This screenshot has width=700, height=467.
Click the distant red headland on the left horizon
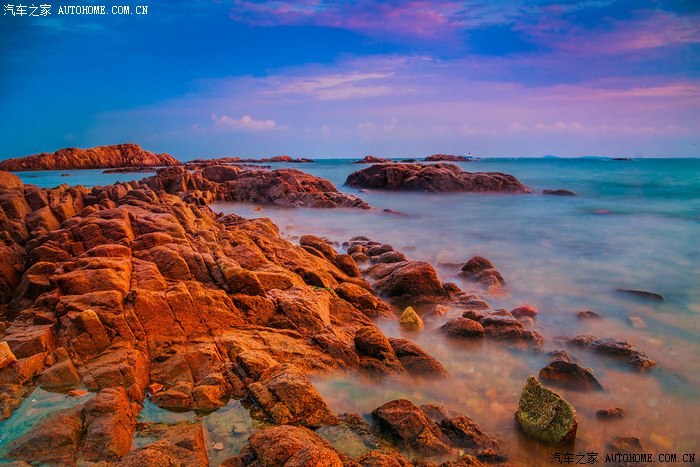pyautogui.click(x=88, y=157)
